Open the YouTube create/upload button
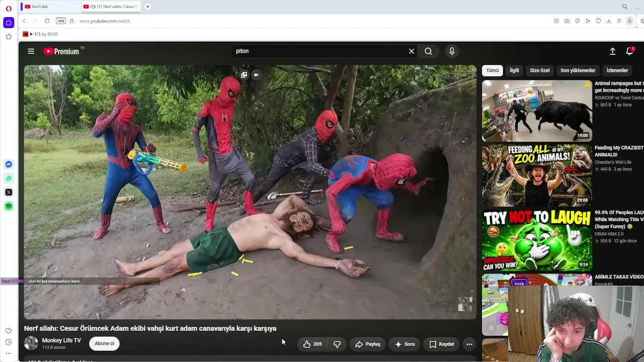 [612, 51]
